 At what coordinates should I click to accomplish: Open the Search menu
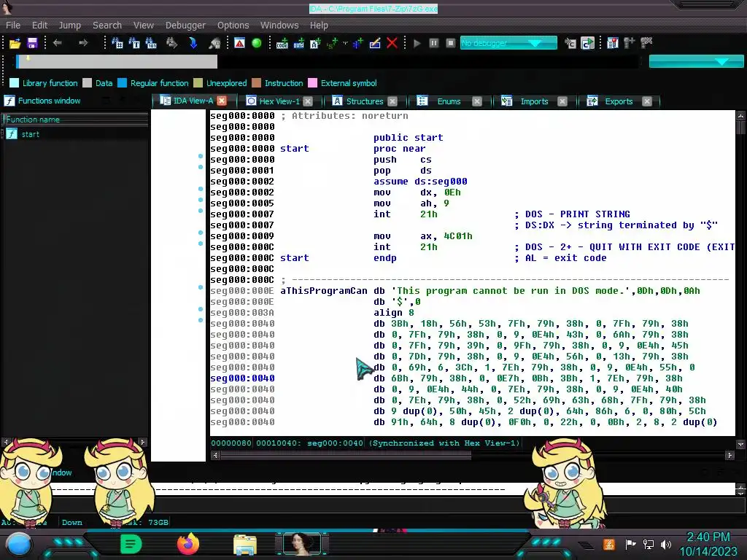click(107, 26)
